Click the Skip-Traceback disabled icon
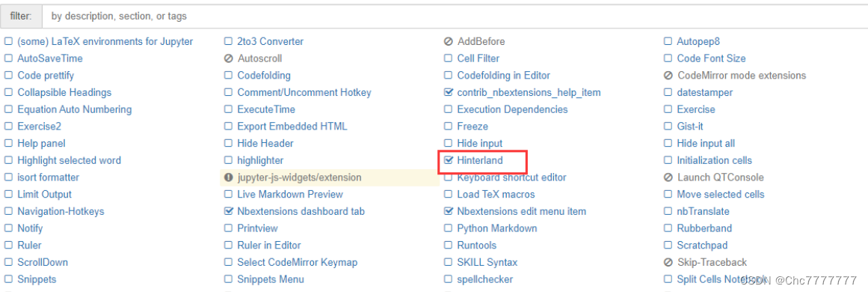The width and height of the screenshot is (868, 292). pos(668,262)
